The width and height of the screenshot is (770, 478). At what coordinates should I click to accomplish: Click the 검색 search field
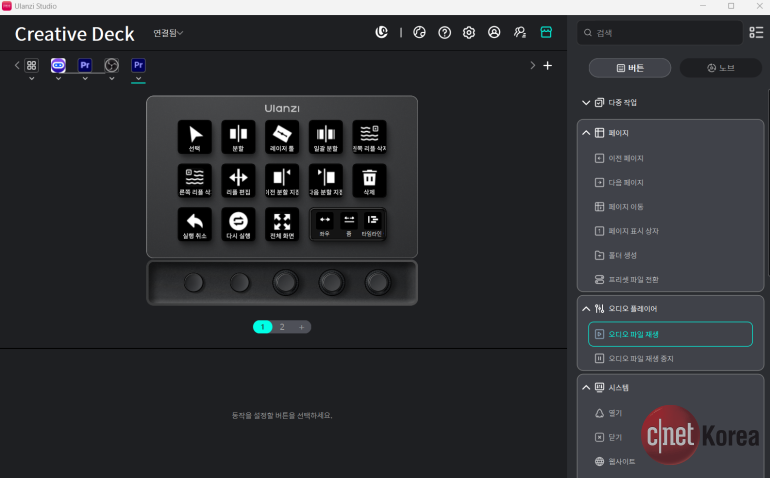[x=660, y=33]
